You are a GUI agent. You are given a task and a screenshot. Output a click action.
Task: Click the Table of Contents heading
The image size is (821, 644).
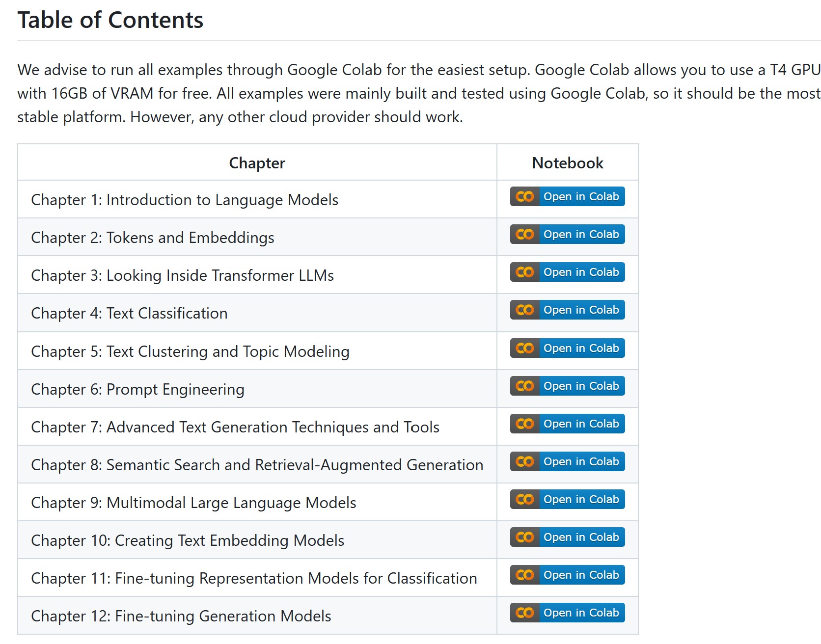110,20
